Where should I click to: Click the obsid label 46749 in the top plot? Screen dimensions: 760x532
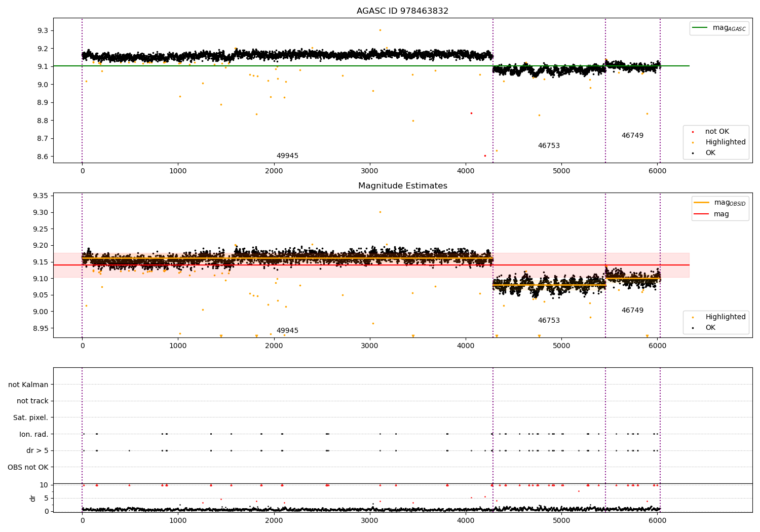coord(632,136)
